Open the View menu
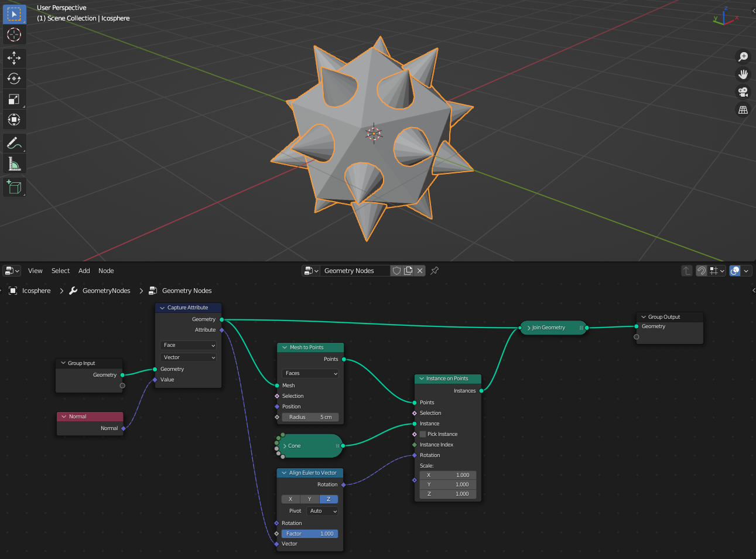 (35, 271)
